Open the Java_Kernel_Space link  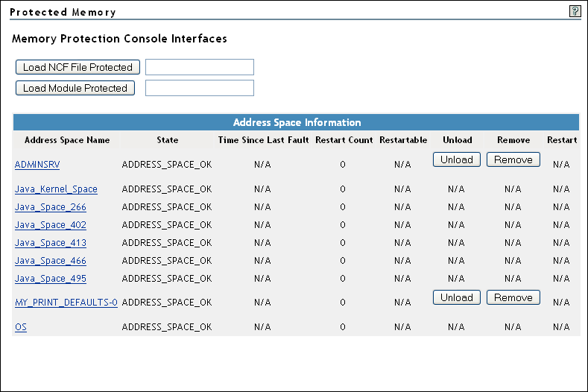click(x=56, y=189)
